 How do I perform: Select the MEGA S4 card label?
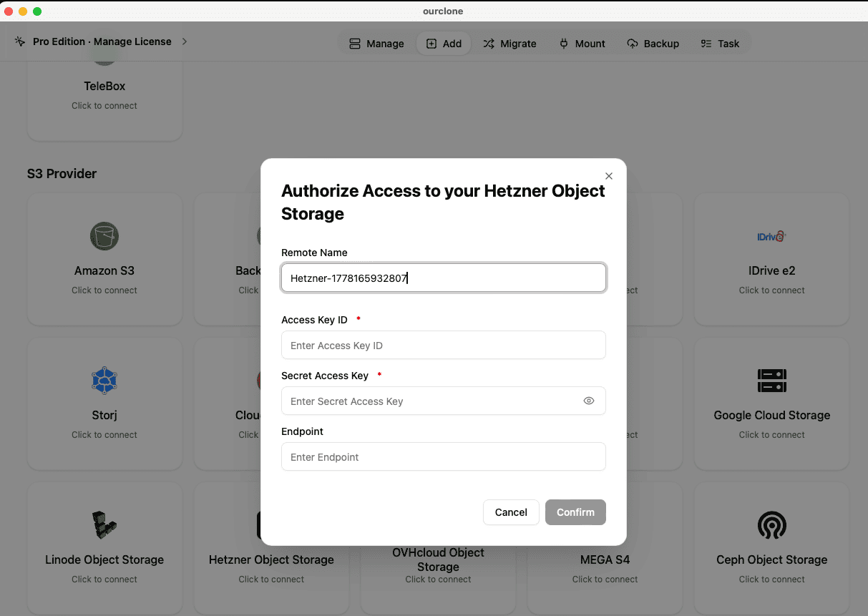[x=605, y=559]
